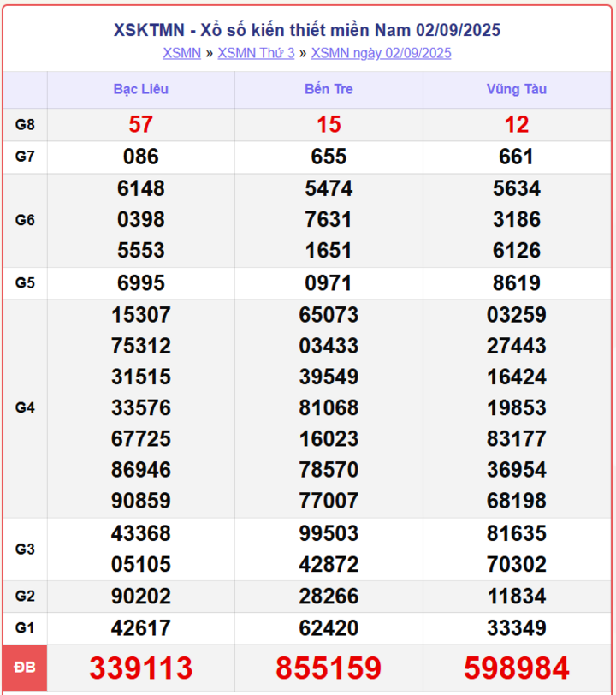The width and height of the screenshot is (616, 695).
Task: Select G3 number 43368
Action: 141,534
